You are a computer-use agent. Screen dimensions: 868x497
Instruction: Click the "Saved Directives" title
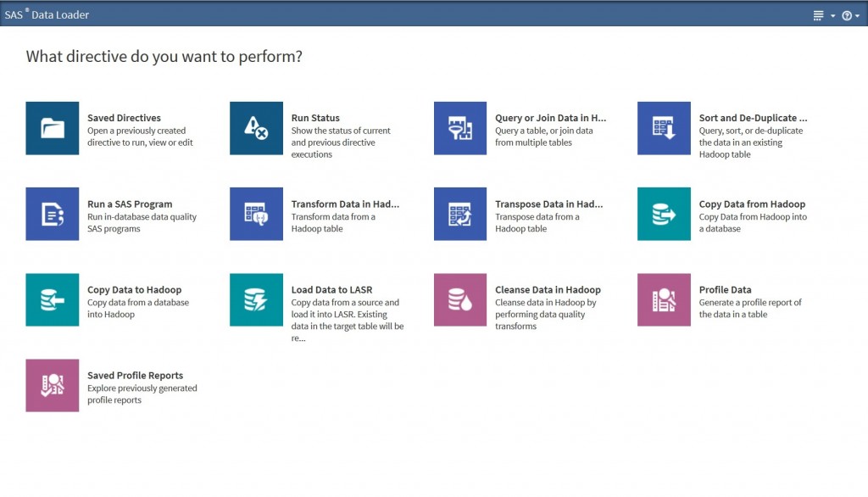[x=124, y=118]
